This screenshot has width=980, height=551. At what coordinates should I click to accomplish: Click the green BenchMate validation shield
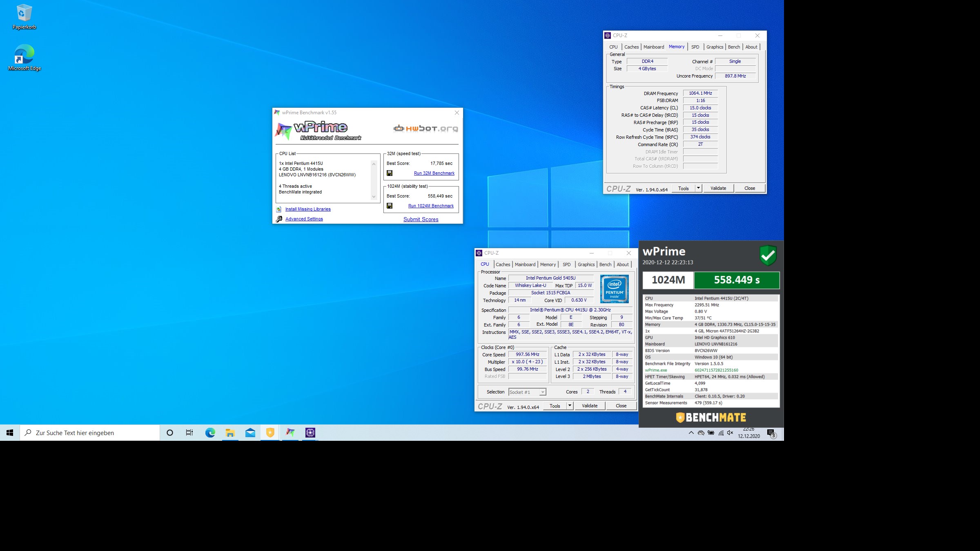click(x=768, y=256)
